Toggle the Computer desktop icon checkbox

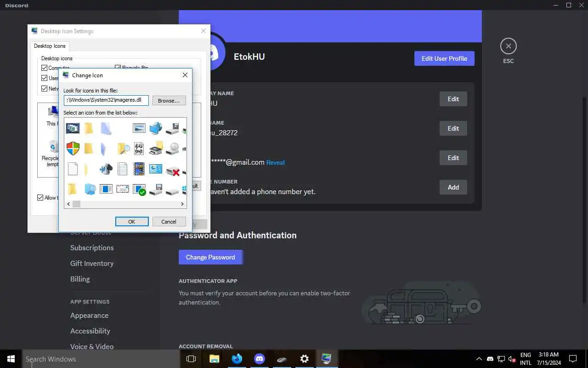tap(45, 68)
